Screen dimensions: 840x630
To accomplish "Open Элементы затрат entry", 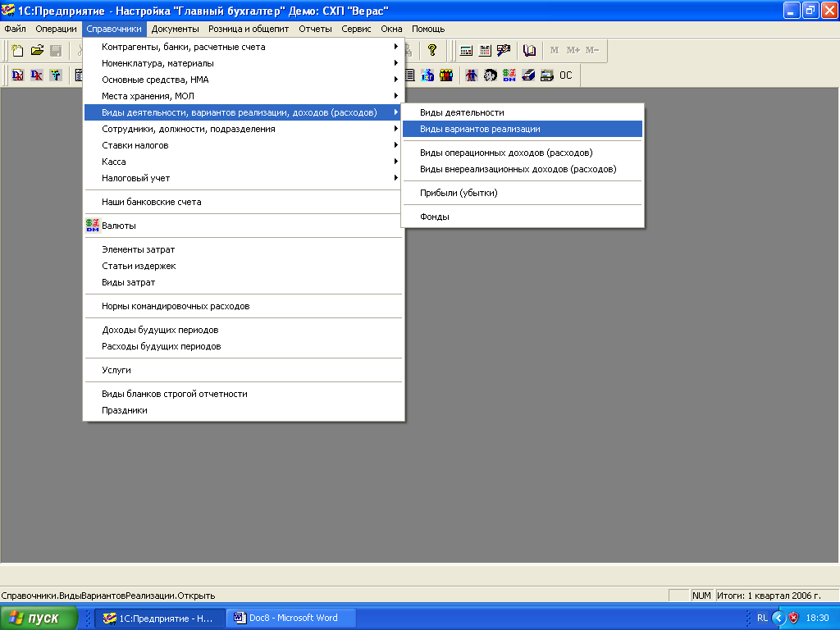I will [x=243, y=249].
